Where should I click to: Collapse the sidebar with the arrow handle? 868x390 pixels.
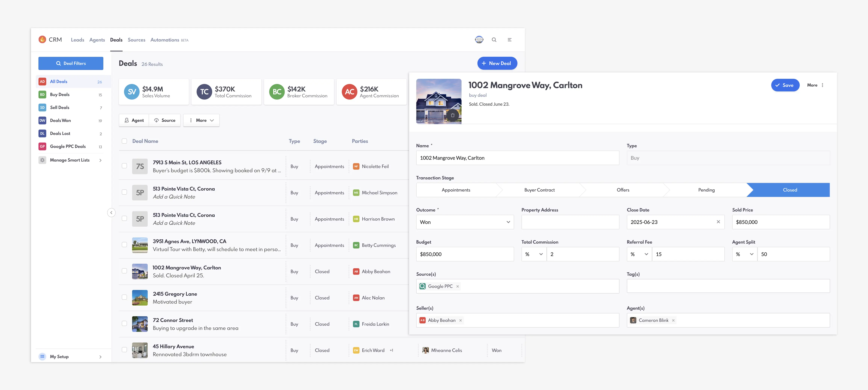[111, 213]
